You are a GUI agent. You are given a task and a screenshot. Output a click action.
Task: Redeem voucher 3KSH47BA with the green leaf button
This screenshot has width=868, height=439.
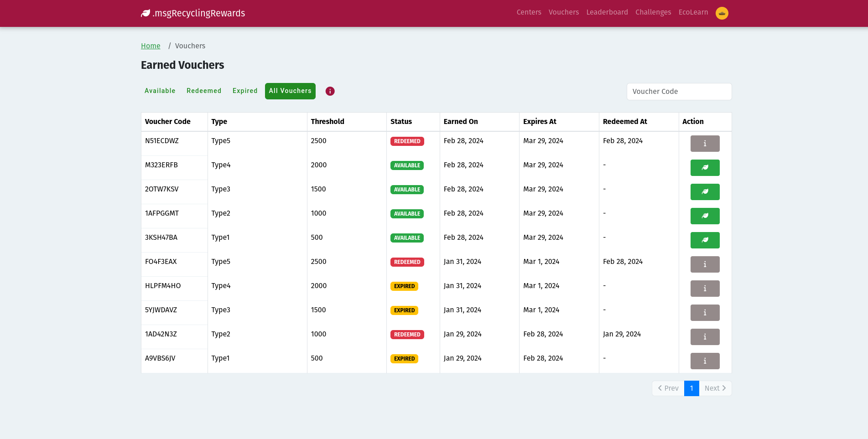pos(705,240)
